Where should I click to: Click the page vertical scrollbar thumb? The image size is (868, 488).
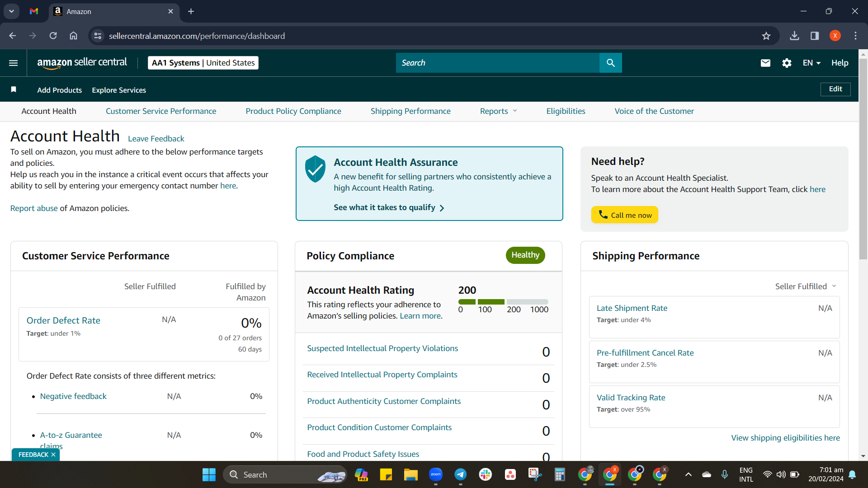[x=863, y=158]
